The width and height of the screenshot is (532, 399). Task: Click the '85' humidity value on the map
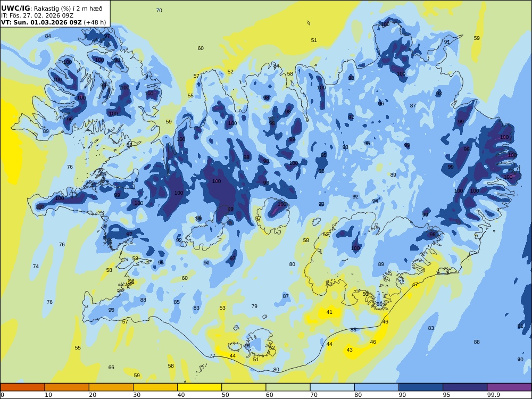177,302
